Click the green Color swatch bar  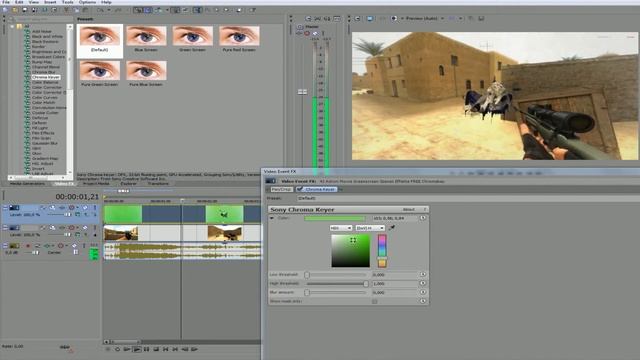(x=334, y=218)
